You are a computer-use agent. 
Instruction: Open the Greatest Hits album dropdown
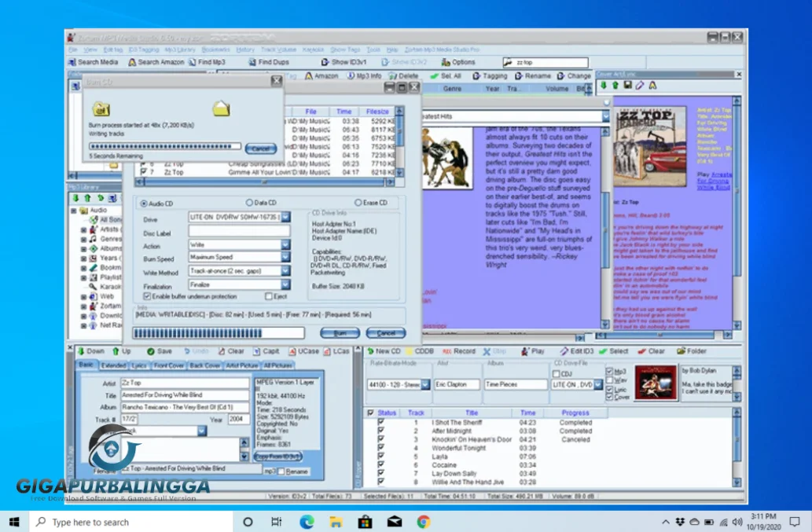pyautogui.click(x=605, y=116)
